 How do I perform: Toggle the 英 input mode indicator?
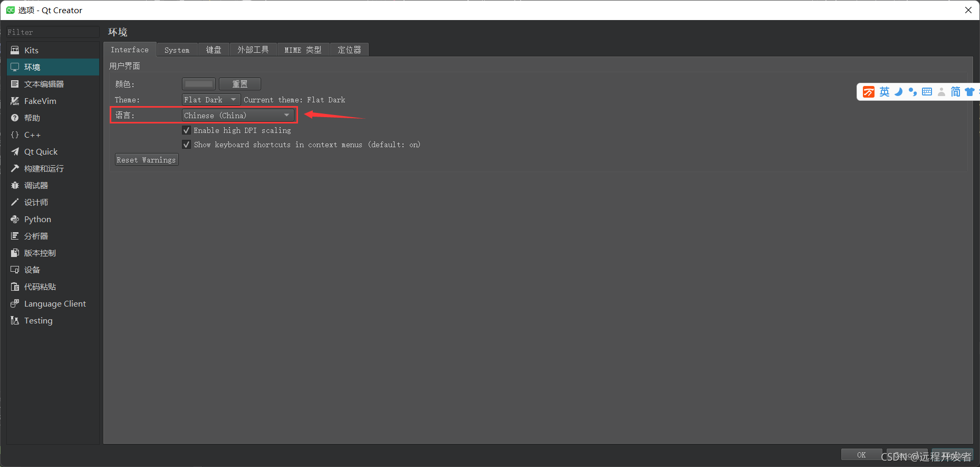tap(885, 92)
